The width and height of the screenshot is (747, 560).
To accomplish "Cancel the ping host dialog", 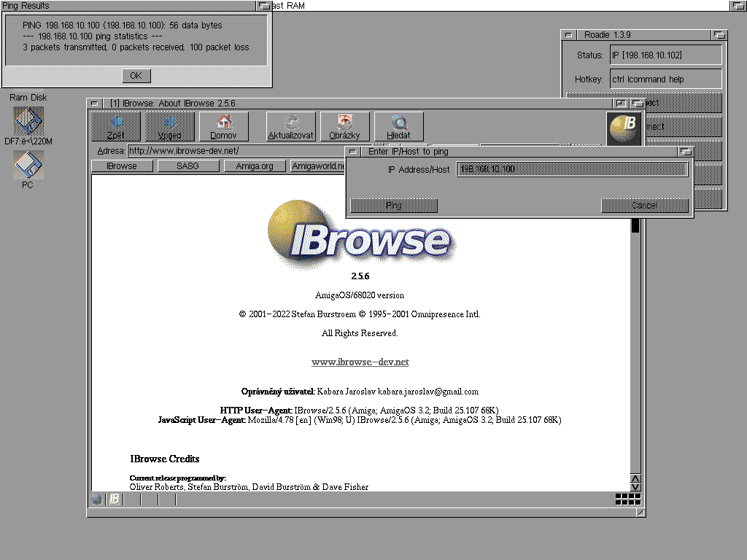I will [x=644, y=206].
